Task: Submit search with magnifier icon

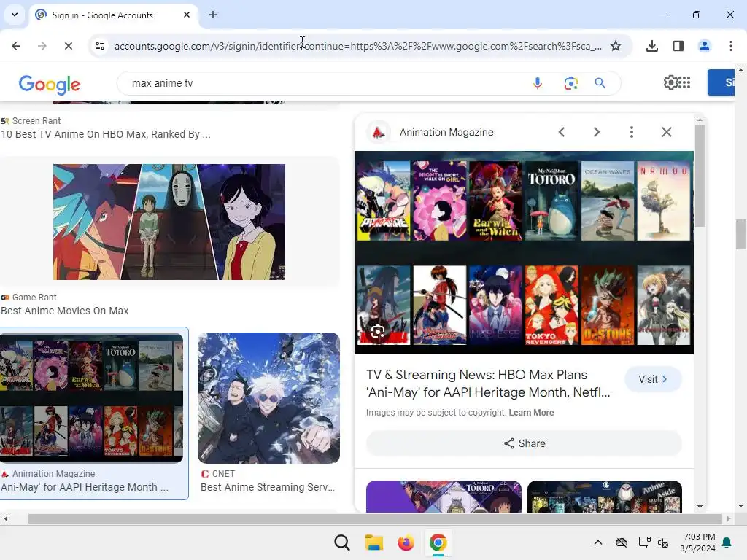Action: point(600,83)
